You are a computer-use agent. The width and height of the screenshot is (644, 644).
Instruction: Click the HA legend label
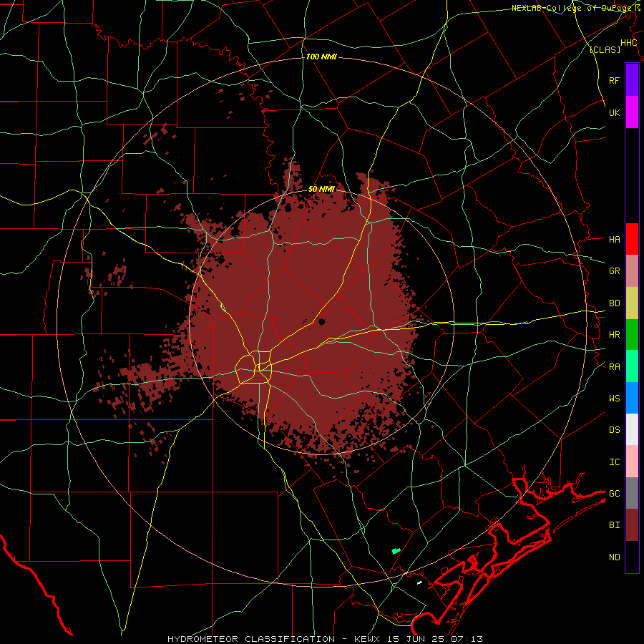pyautogui.click(x=614, y=239)
